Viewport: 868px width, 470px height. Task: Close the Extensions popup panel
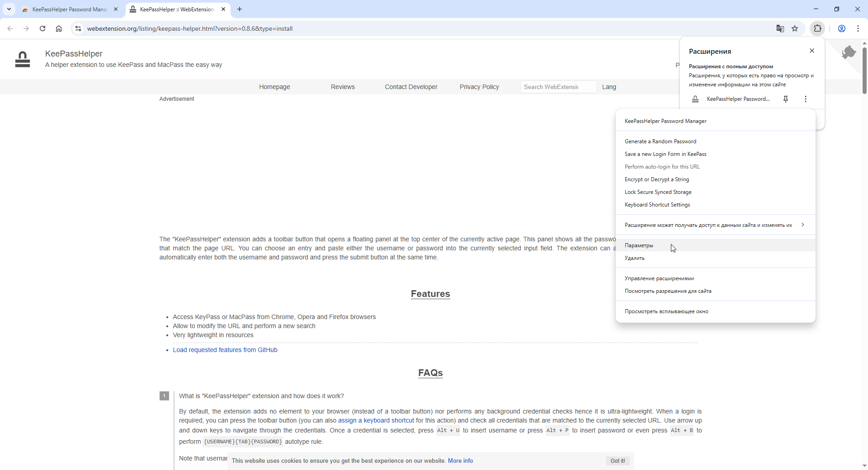(811, 51)
